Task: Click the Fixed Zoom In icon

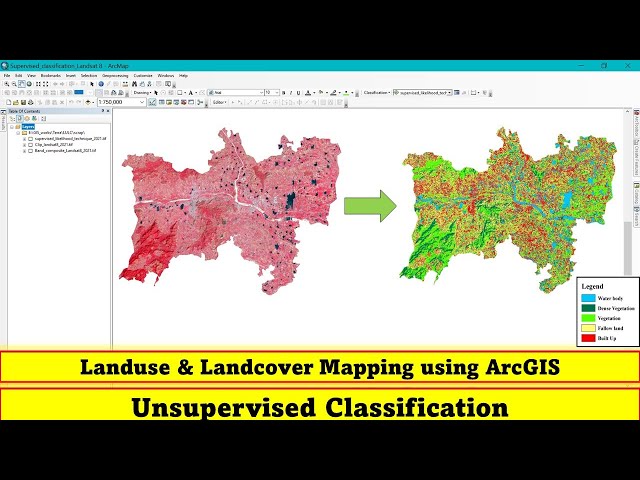Action: [x=38, y=84]
